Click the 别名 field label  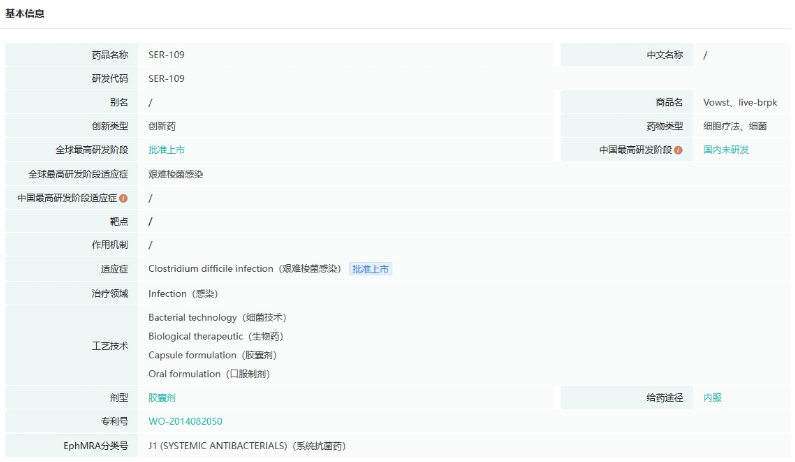click(119, 102)
